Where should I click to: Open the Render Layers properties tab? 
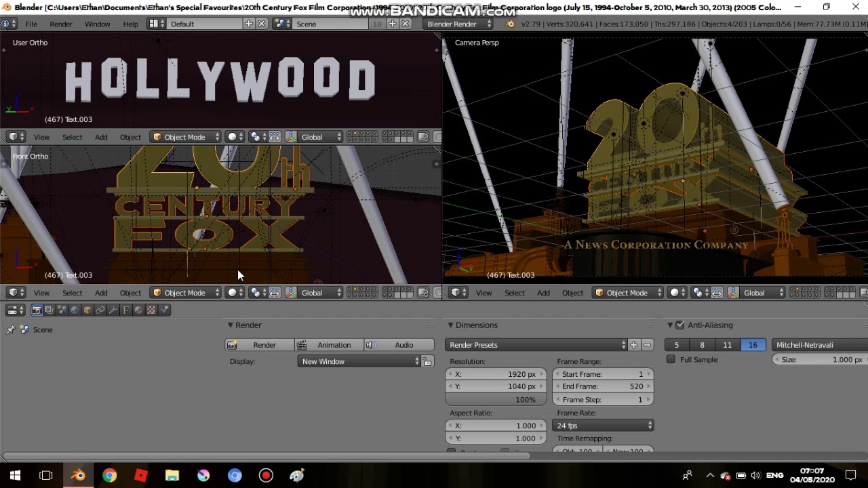tap(50, 310)
